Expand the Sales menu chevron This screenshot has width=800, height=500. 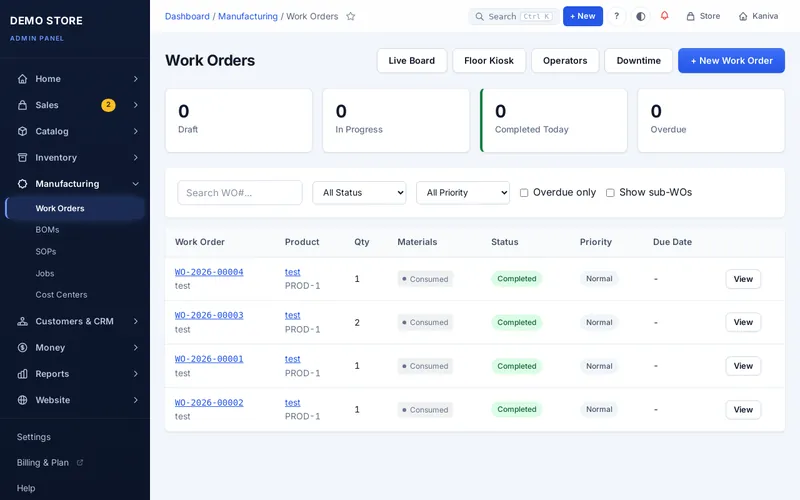136,105
